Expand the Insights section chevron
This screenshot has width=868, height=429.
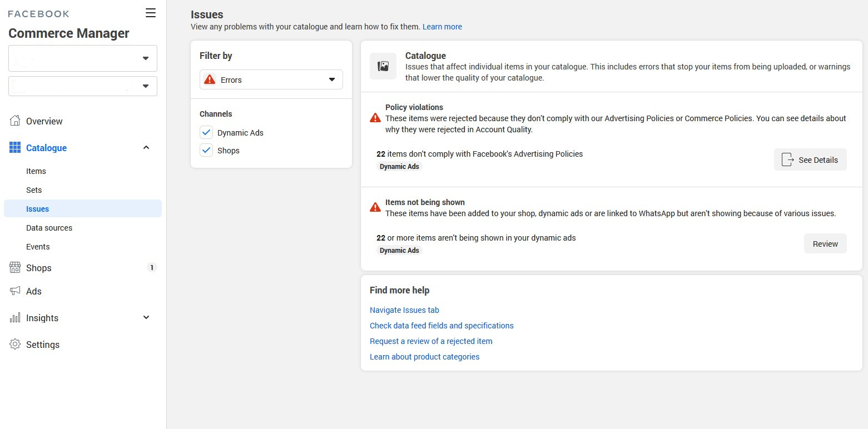pos(146,317)
